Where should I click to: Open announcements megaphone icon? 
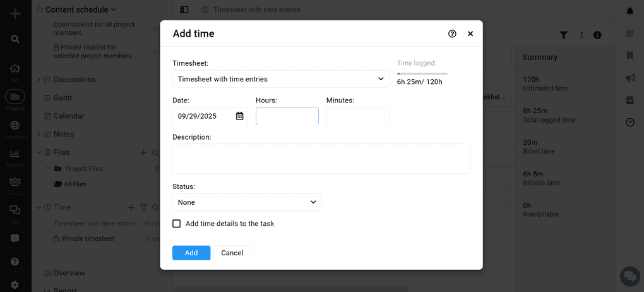[x=630, y=78]
